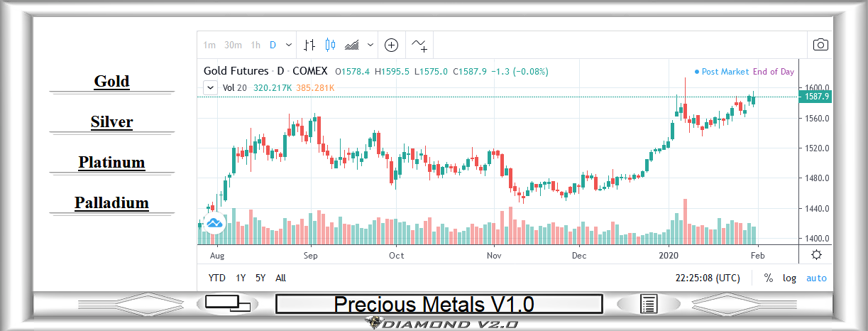Click the document list icon in bottom bar
Image resolution: width=868 pixels, height=331 pixels.
[x=649, y=304]
